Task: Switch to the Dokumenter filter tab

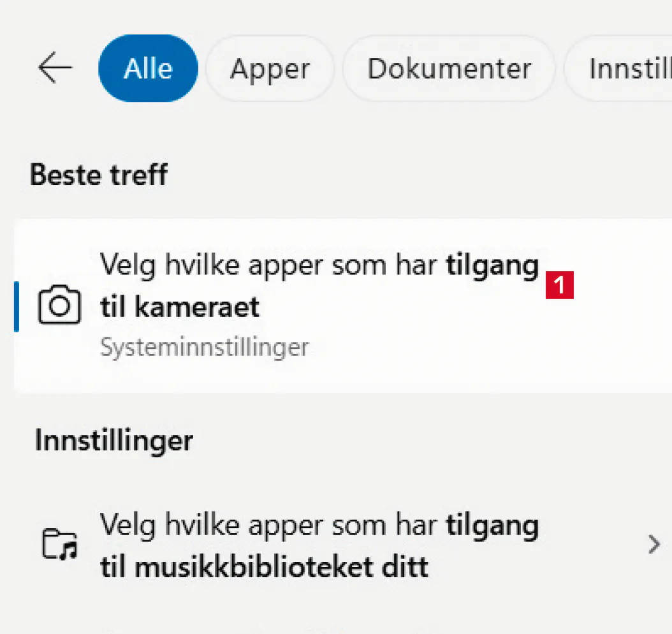Action: [x=449, y=68]
